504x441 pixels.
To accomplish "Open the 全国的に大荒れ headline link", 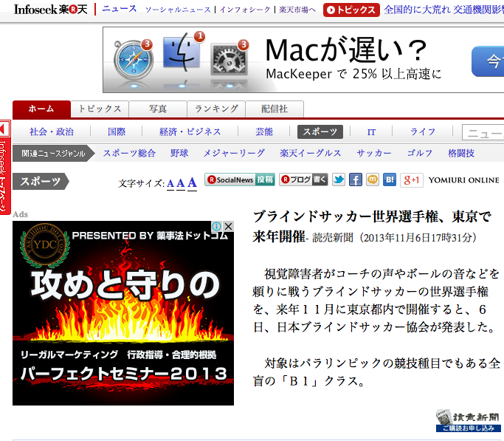I will pyautogui.click(x=444, y=10).
